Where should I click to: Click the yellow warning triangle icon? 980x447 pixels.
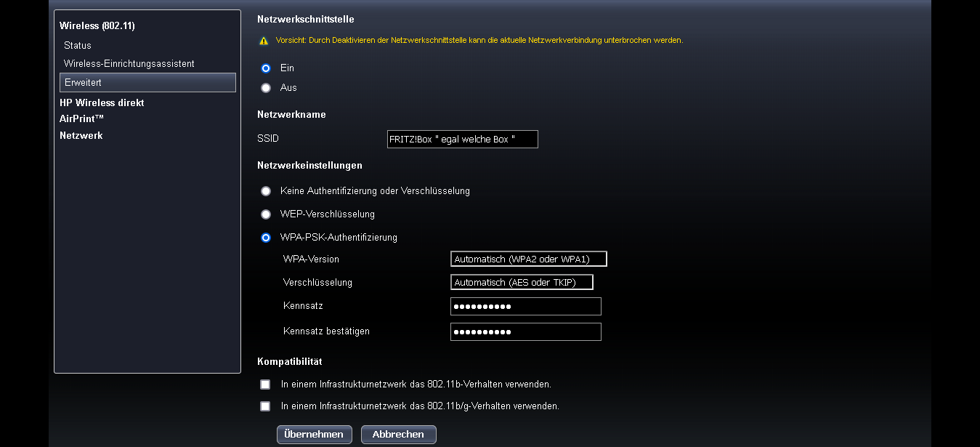[264, 41]
